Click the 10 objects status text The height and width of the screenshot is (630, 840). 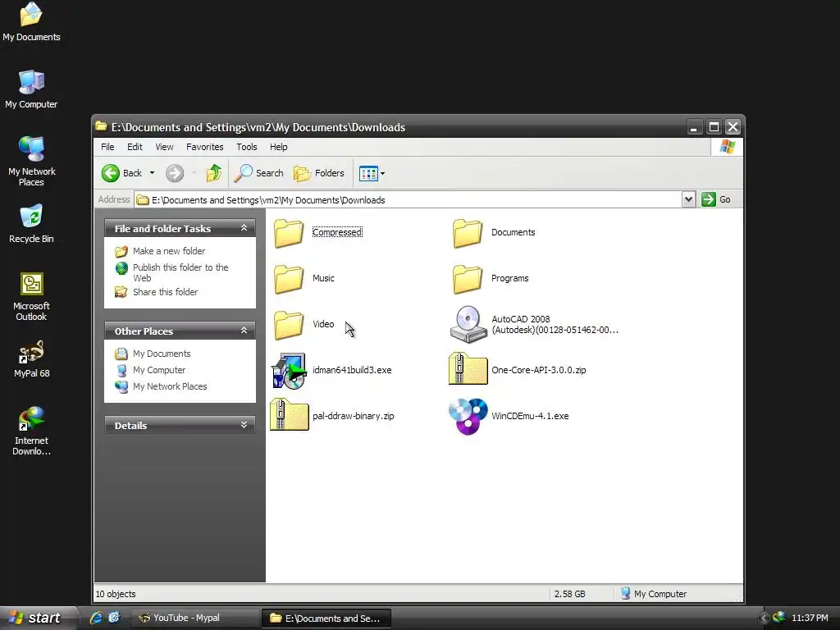point(116,594)
